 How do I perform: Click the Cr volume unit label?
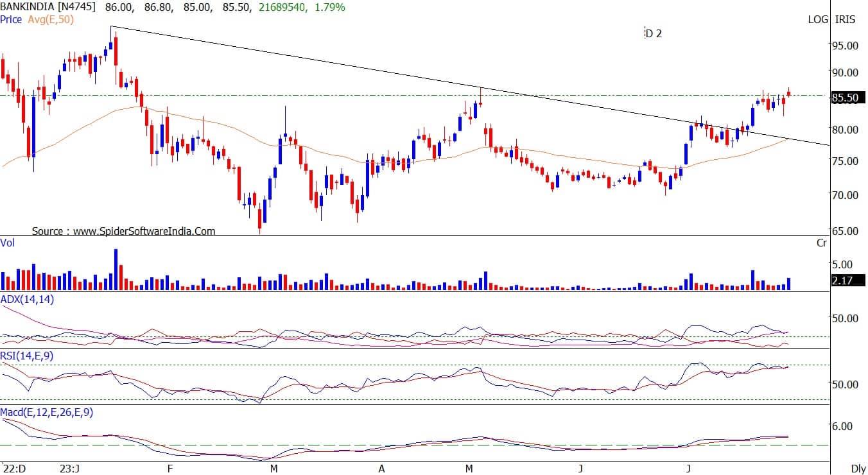pyautogui.click(x=822, y=243)
